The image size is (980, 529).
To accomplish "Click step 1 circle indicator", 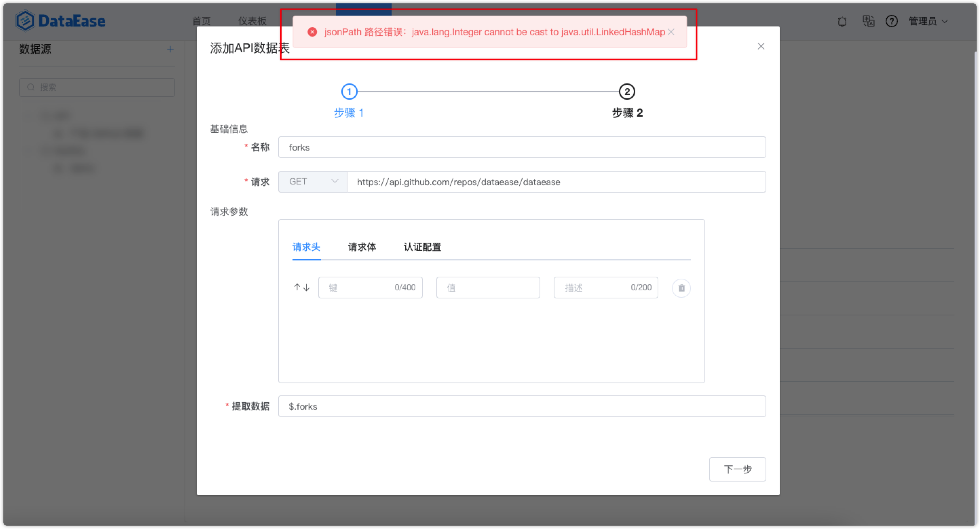I will point(349,92).
